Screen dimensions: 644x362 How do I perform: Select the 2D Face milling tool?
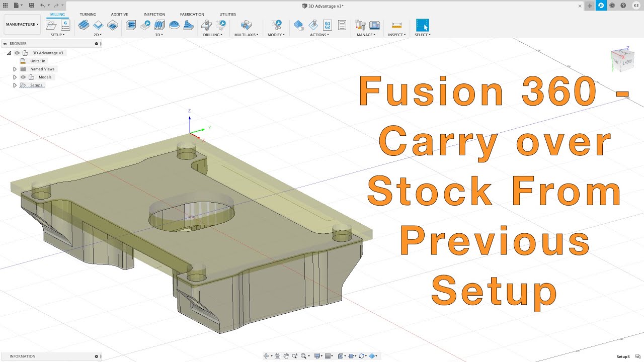[x=113, y=25]
